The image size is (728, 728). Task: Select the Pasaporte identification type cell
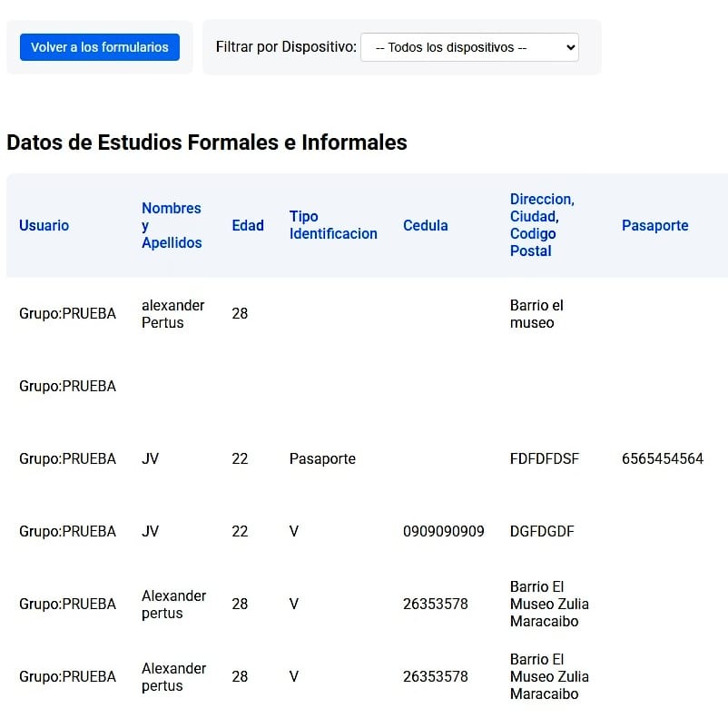point(322,458)
